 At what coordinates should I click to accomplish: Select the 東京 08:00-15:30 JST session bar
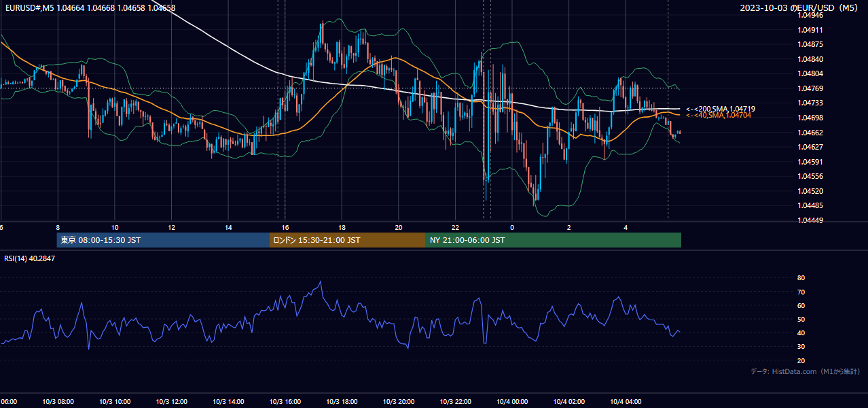pos(163,240)
